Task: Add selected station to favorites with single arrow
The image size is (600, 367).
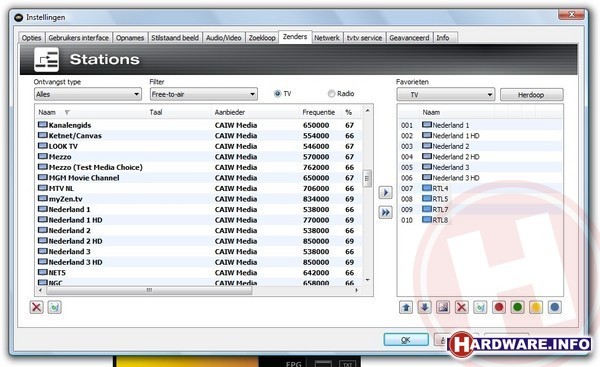Action: click(385, 192)
